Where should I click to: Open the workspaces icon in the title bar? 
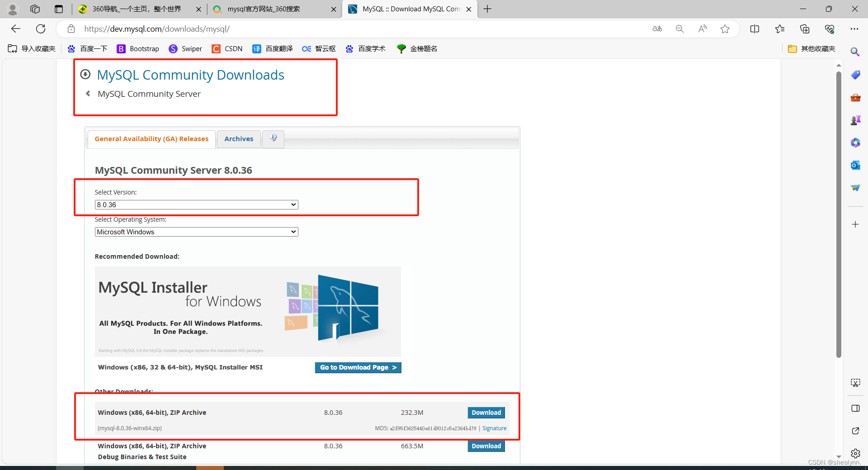click(x=35, y=9)
